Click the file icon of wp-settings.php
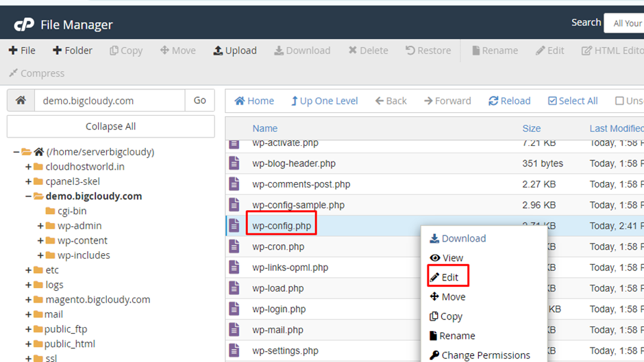Image resolution: width=644 pixels, height=362 pixels. click(x=234, y=351)
